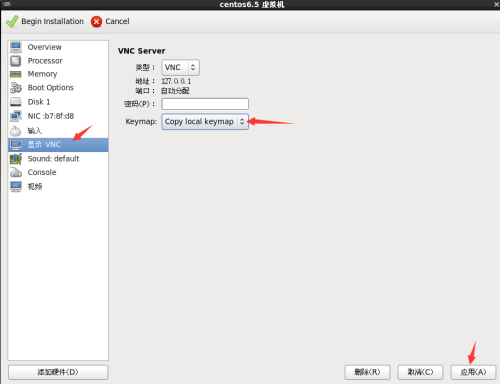Close the centos6.5 virtual machine window
500x384 pixels.
496,4
